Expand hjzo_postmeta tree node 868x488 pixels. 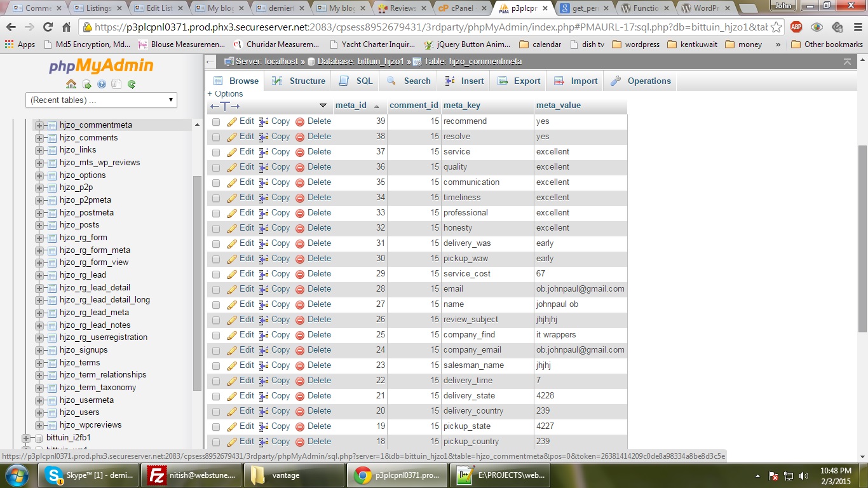coord(39,213)
